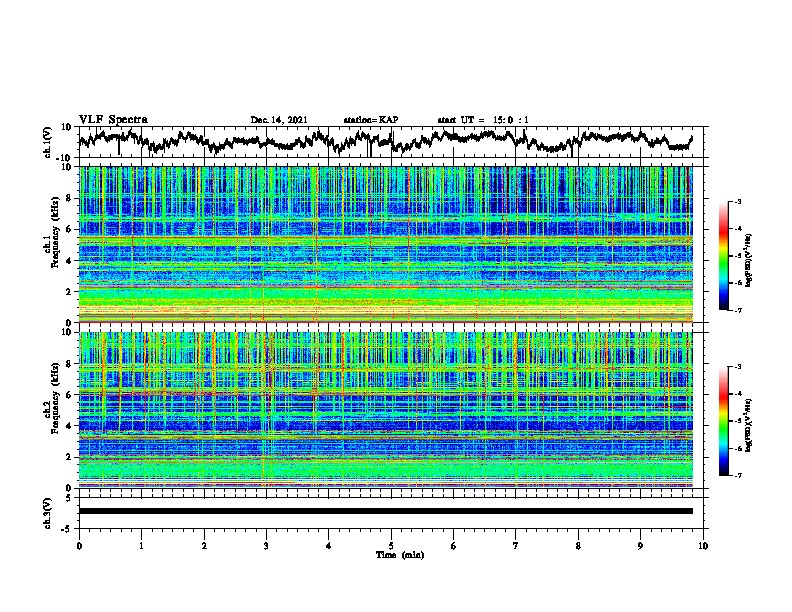Image resolution: width=792 pixels, height=612 pixels.
Task: Click the time axis tick label 6
Action: coord(454,546)
